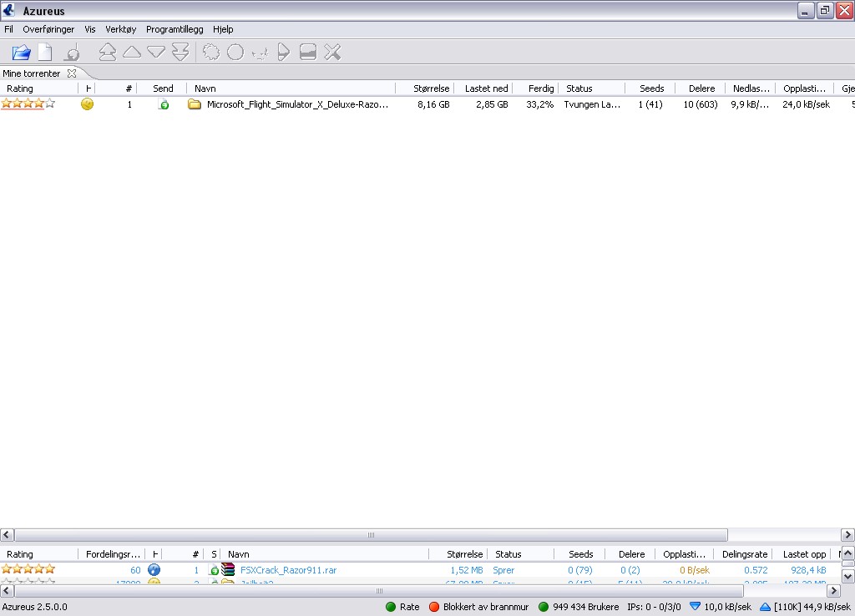Click the yellow smiley health icon
Image resolution: width=855 pixels, height=616 pixels.
point(87,104)
